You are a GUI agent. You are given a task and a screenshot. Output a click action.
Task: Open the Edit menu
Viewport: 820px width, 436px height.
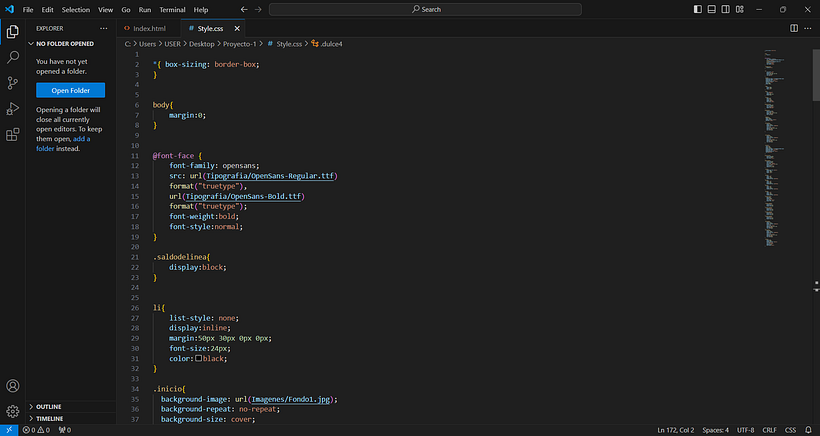click(48, 9)
